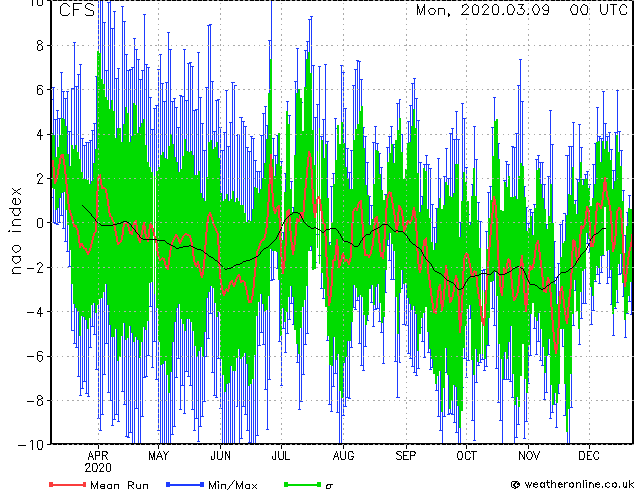This screenshot has height=490, width=634.
Task: Click the NOV month axis label
Action: click(528, 456)
